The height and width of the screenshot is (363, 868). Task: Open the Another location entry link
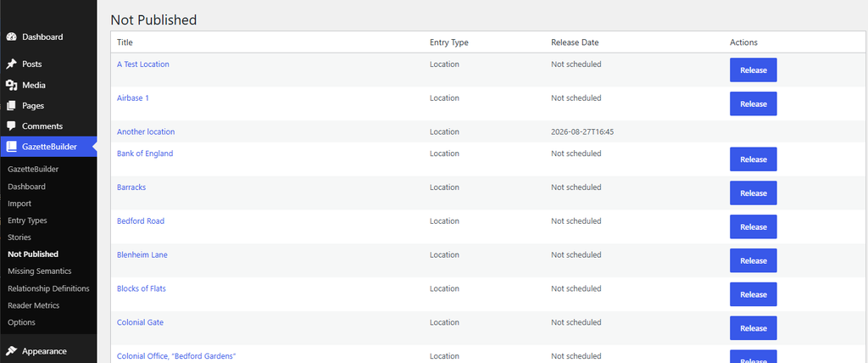click(146, 132)
